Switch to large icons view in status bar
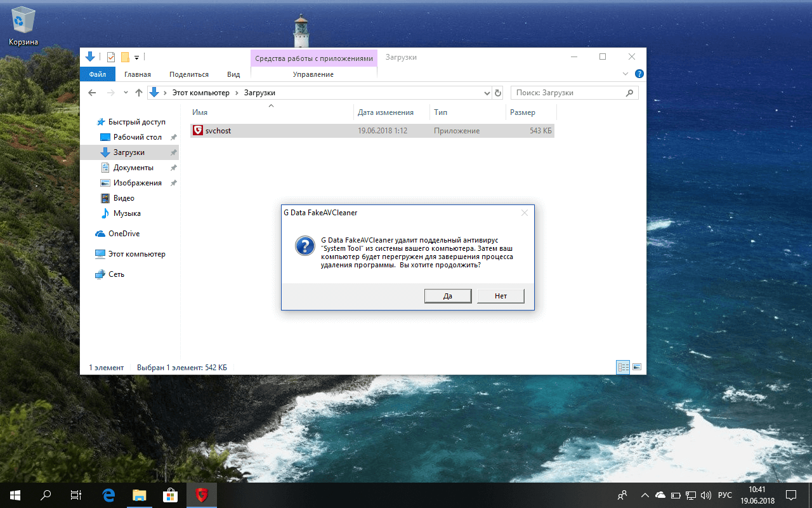The height and width of the screenshot is (508, 812). coord(637,367)
